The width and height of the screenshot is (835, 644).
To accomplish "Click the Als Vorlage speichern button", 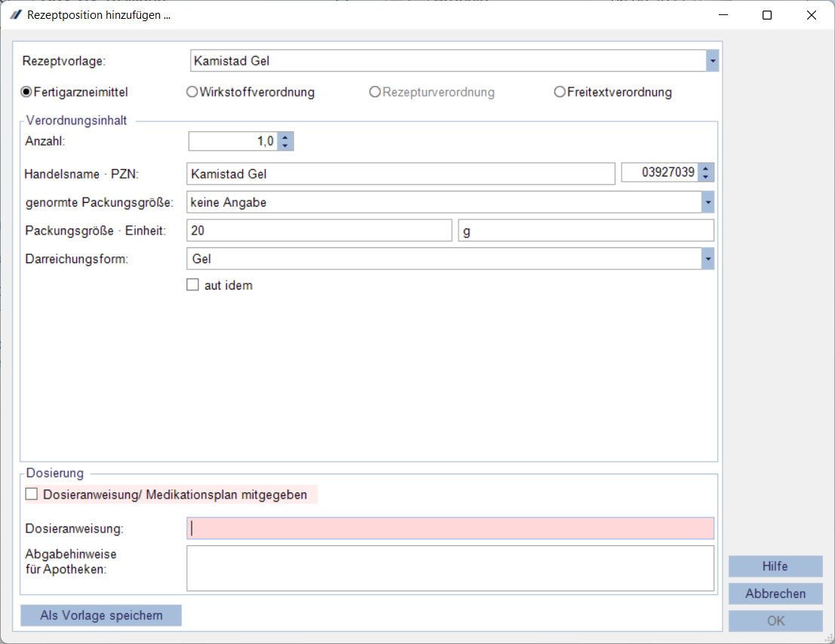I will pos(101,615).
